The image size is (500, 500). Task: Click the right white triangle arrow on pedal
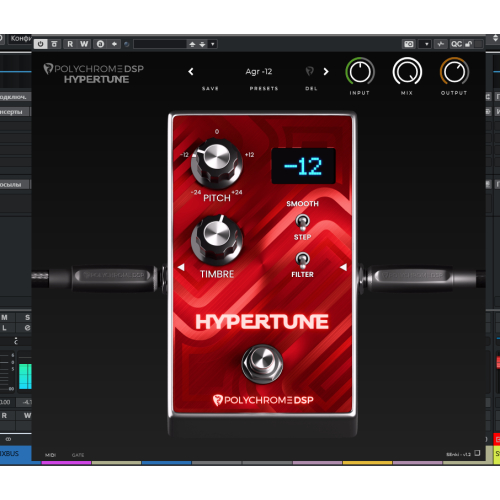point(343,267)
